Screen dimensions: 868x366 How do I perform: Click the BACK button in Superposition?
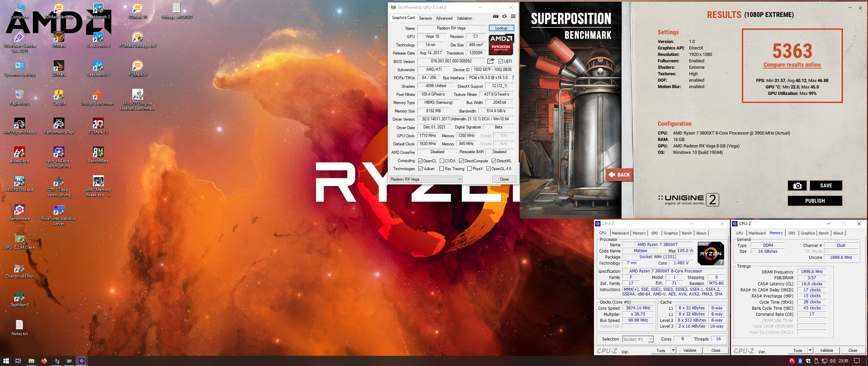point(619,175)
